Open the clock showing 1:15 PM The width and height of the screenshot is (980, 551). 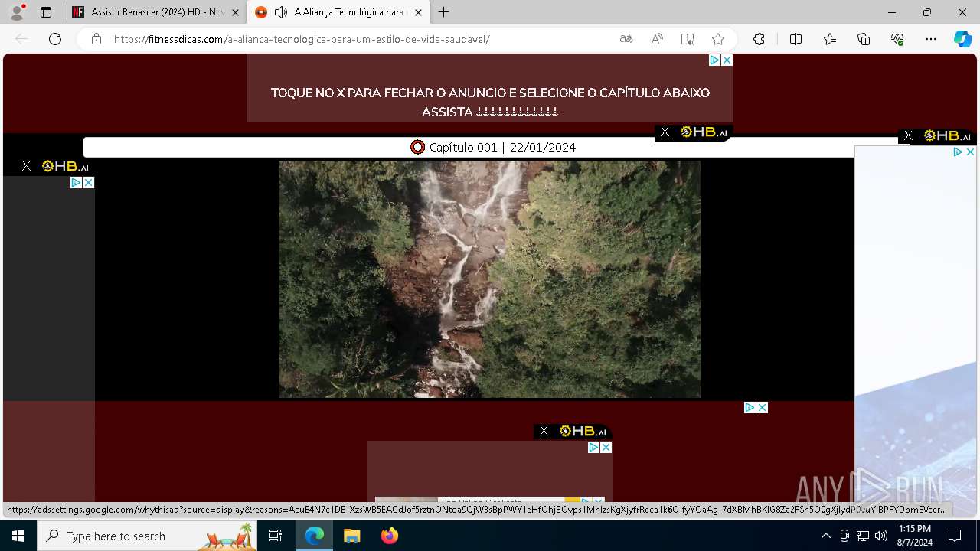coord(915,536)
